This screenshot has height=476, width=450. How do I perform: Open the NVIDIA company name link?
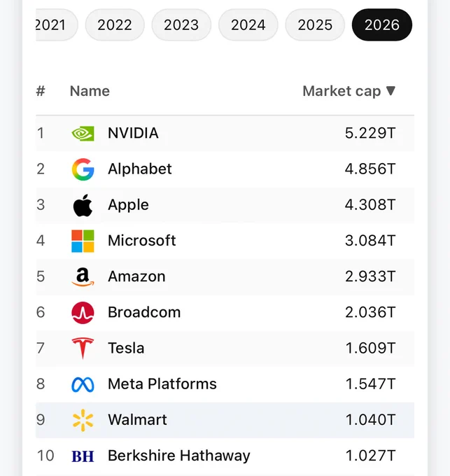[x=133, y=133]
